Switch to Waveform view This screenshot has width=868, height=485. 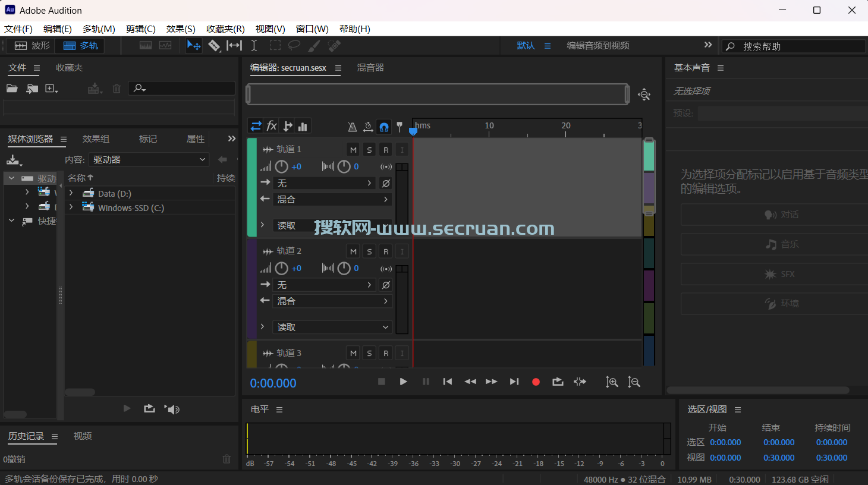point(32,46)
